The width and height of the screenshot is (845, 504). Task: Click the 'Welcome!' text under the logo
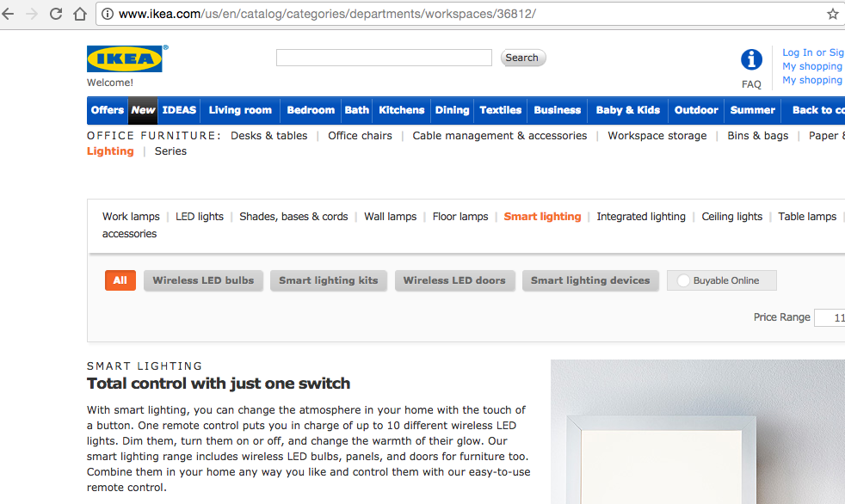point(110,83)
